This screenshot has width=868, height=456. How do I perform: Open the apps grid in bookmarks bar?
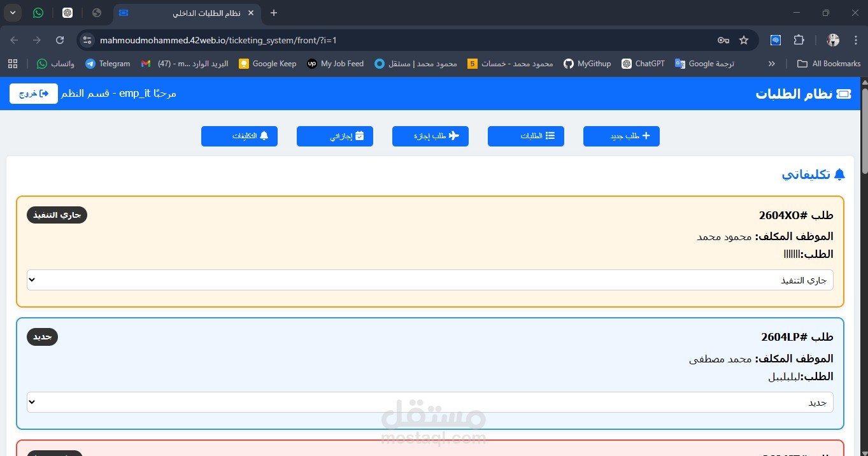(13, 64)
